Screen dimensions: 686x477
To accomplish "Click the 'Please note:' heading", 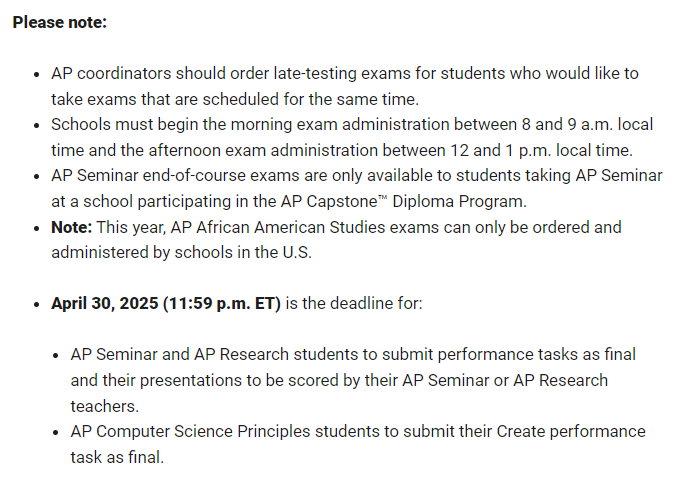I will [60, 22].
